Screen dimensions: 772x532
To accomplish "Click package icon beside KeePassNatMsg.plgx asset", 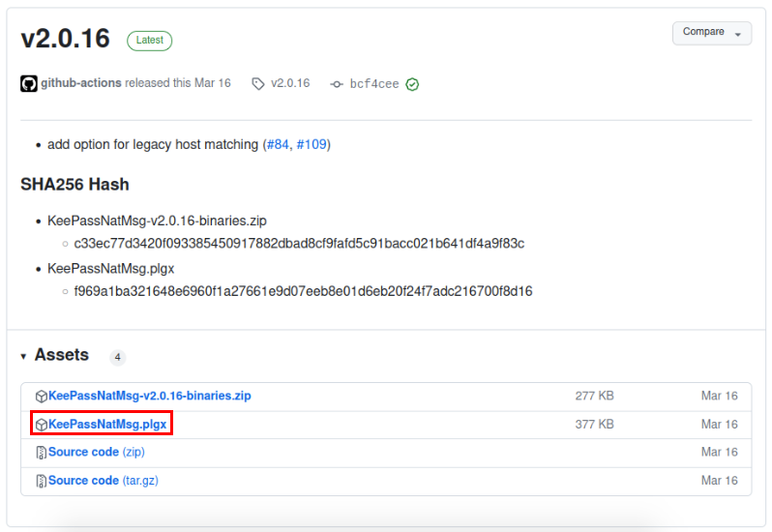I will (42, 425).
